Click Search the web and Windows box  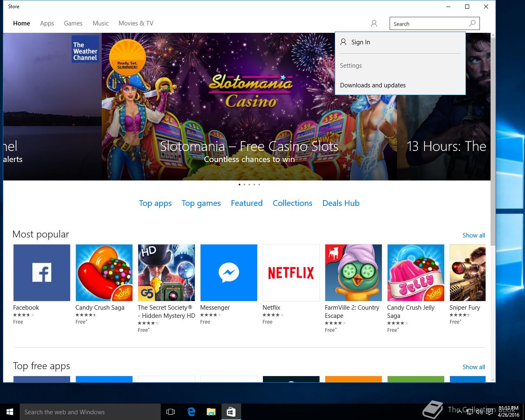pyautogui.click(x=90, y=412)
